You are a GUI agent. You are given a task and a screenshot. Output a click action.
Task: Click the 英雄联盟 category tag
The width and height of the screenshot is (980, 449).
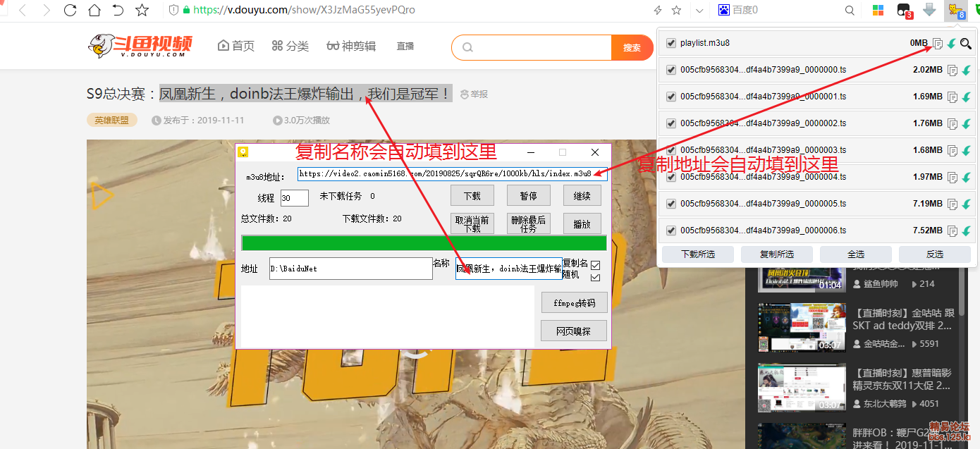point(112,120)
